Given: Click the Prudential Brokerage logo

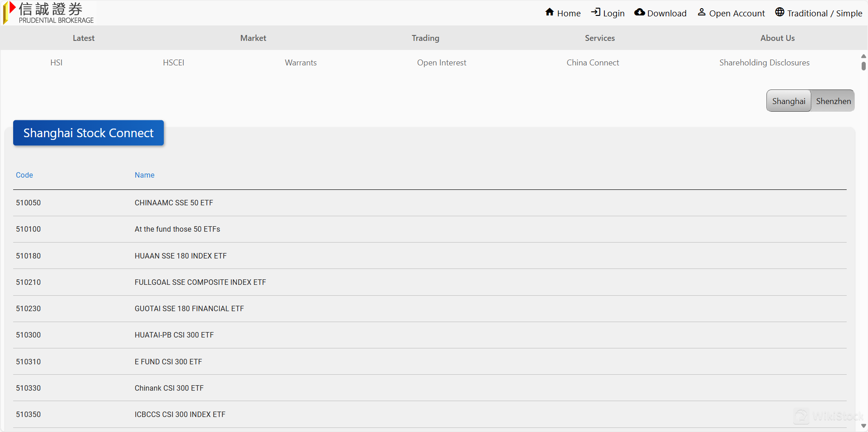Looking at the screenshot, I should [49, 13].
